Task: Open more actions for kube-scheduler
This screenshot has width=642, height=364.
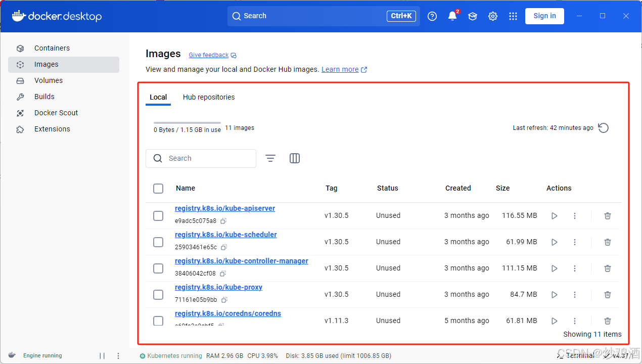Action: point(575,242)
